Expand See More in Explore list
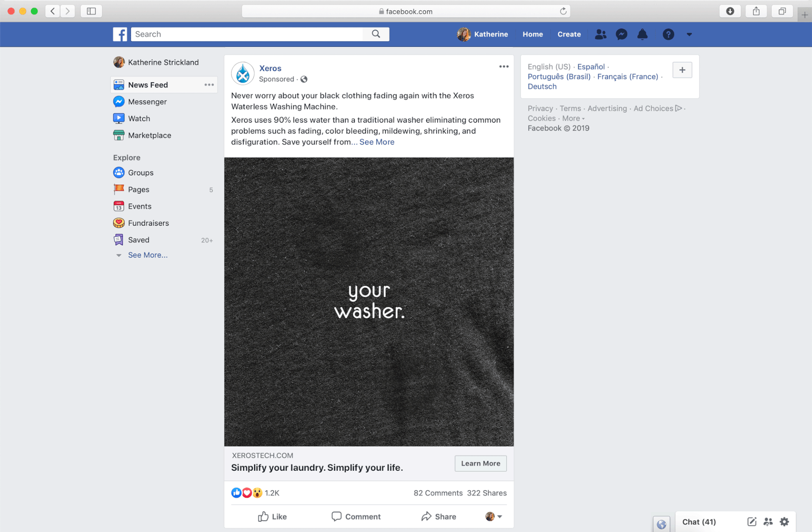This screenshot has height=532, width=812. click(148, 255)
